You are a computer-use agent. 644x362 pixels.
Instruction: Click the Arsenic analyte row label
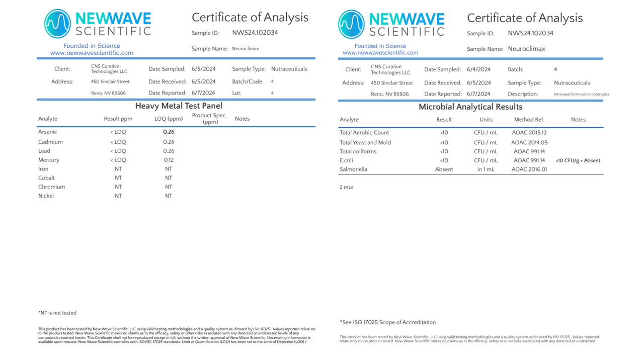click(x=48, y=132)
